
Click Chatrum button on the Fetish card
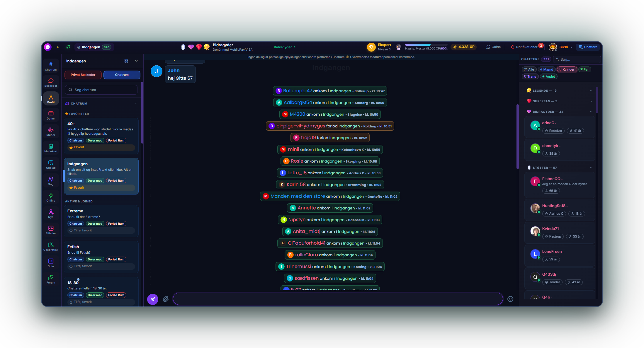(x=76, y=260)
